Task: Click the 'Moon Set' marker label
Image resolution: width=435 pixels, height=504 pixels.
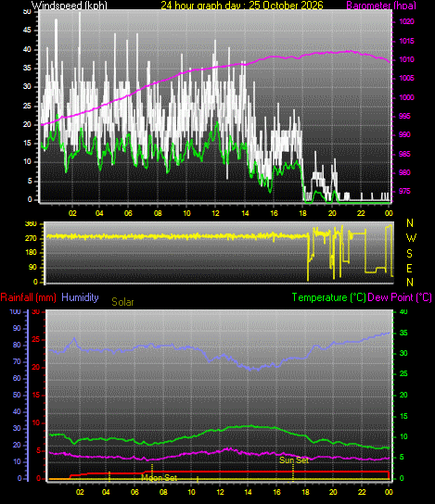Action: point(160,478)
